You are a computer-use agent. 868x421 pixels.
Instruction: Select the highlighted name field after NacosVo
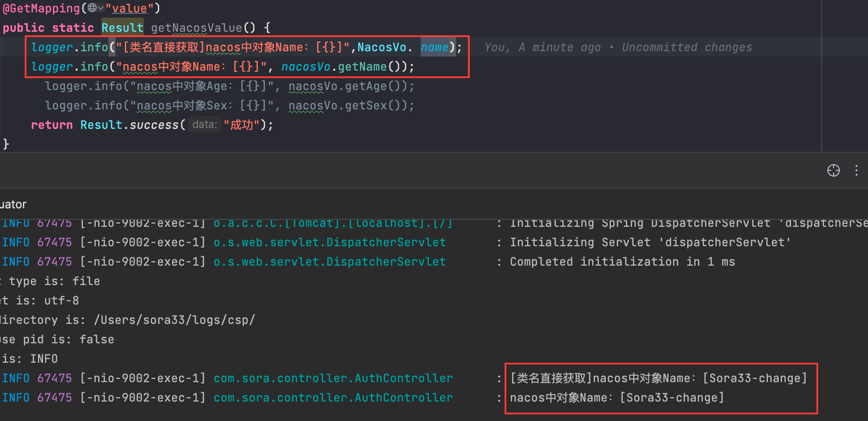pos(434,47)
